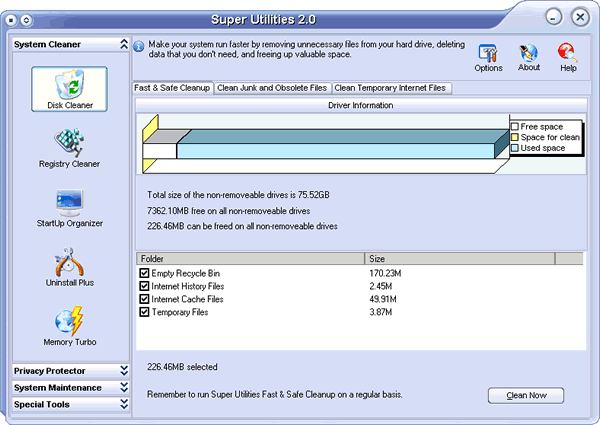Click the square title bar button at left
600x425 pixels.
pyautogui.click(x=11, y=20)
